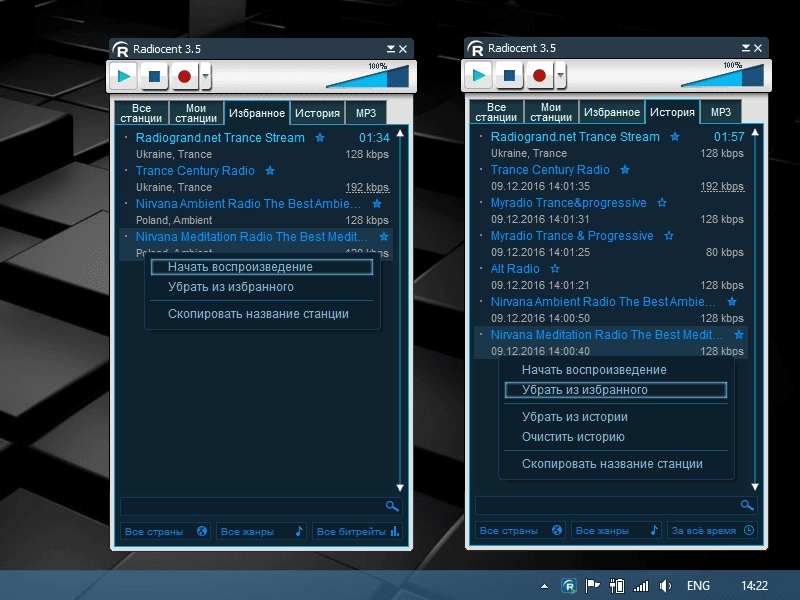Switch to История tab in left window
This screenshot has height=600, width=800.
click(x=317, y=113)
